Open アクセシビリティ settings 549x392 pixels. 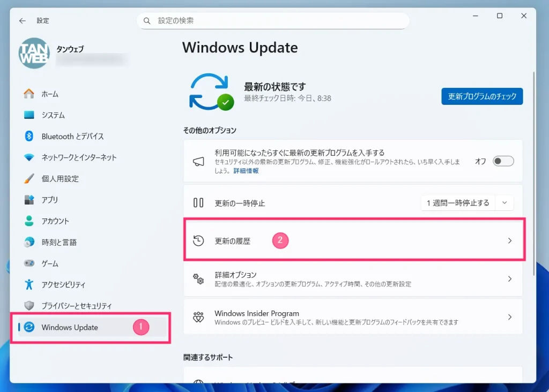[x=63, y=285]
